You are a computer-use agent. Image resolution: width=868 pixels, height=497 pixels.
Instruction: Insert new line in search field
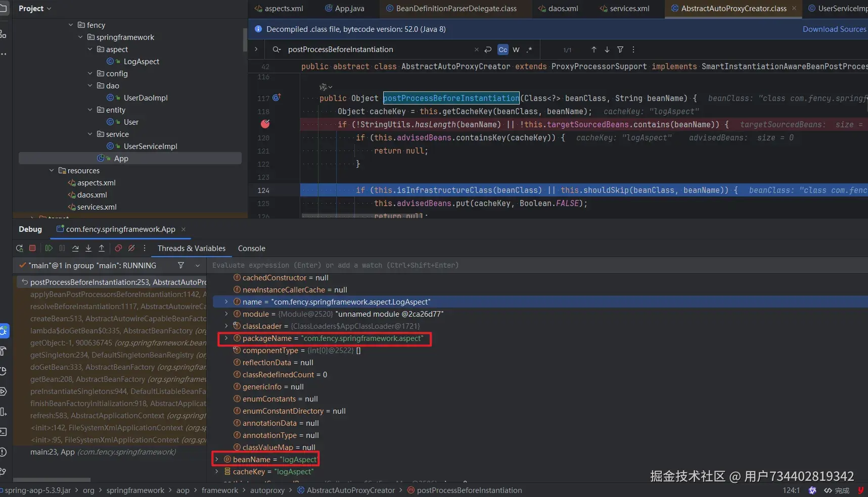point(488,49)
